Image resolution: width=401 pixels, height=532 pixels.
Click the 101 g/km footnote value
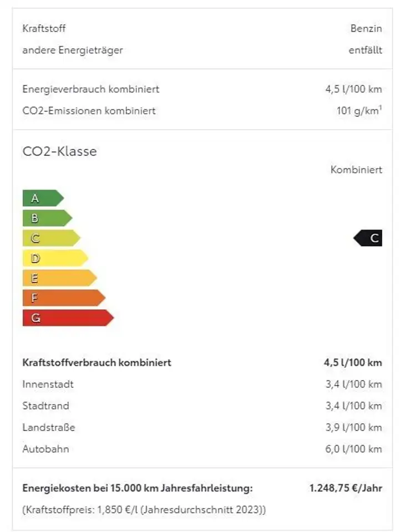click(358, 110)
